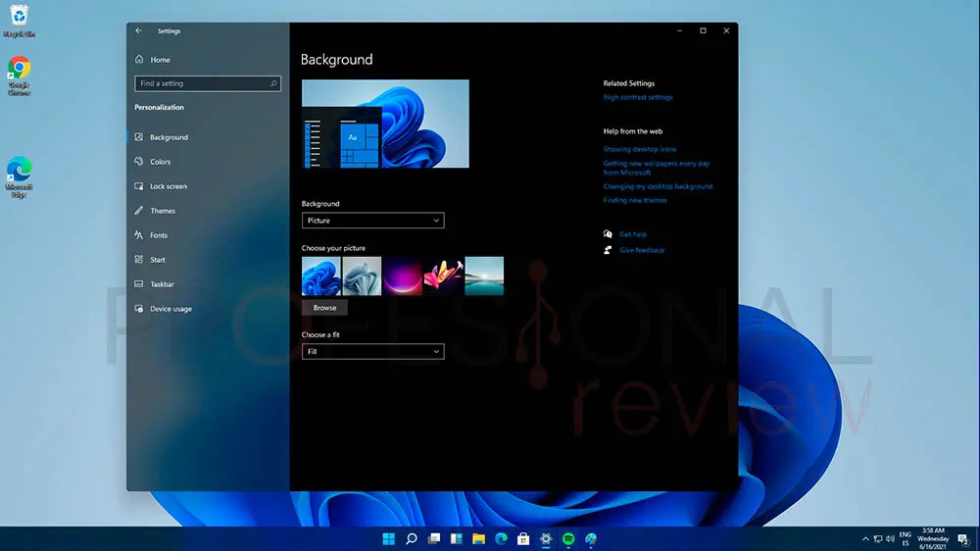Screen dimensions: 980x551
Task: Open Task View on the taskbar
Action: [x=434, y=538]
